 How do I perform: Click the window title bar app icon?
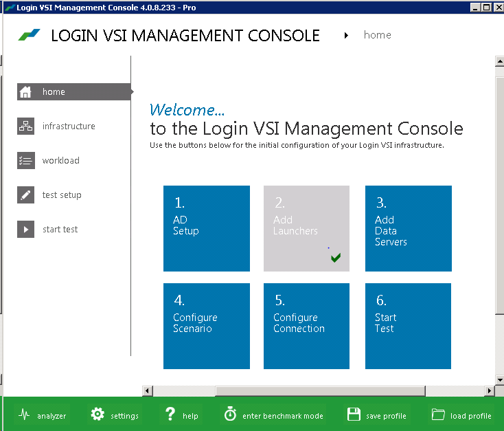point(10,8)
